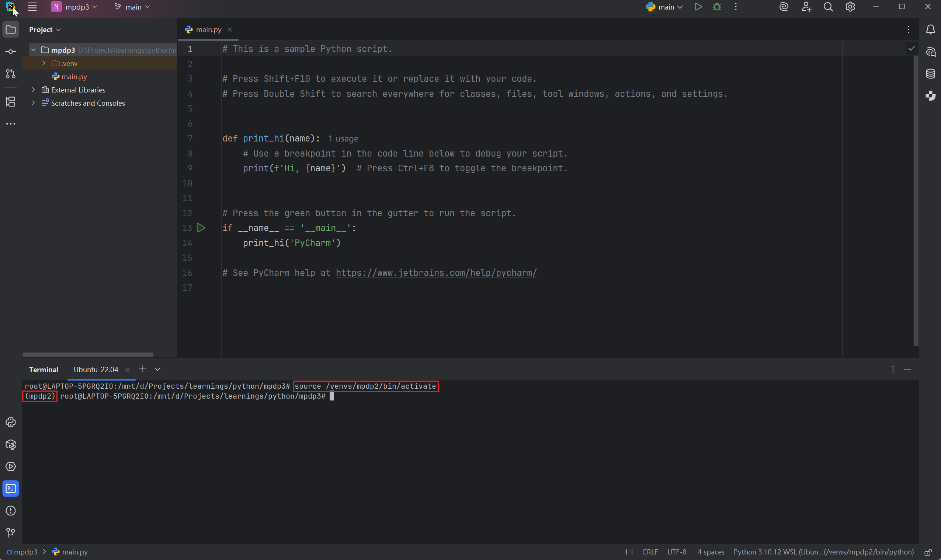Select the main.py editor tab
The image size is (941, 560).
208,29
